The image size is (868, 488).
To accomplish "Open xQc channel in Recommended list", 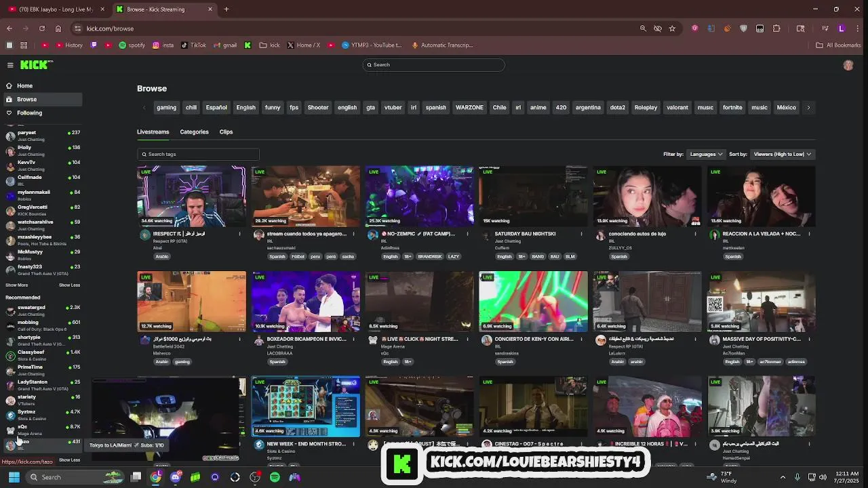I will [x=43, y=430].
